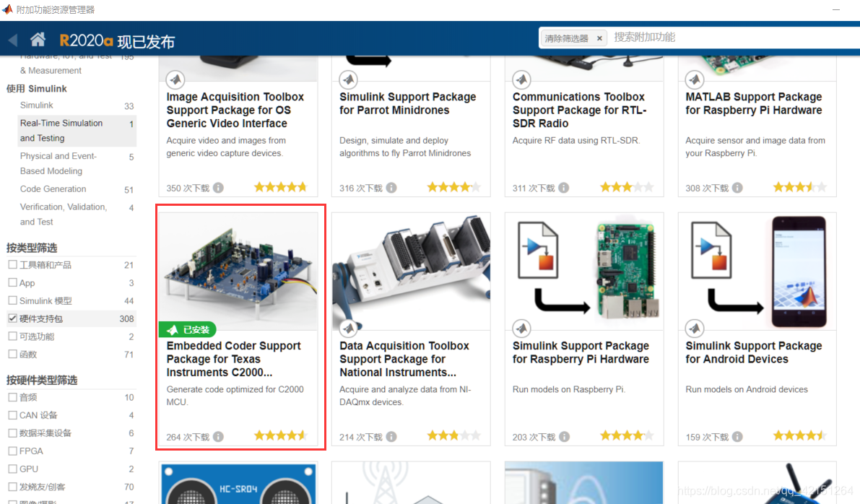Enable the 可选功能 filter checkbox
The image size is (860, 504).
tap(12, 336)
